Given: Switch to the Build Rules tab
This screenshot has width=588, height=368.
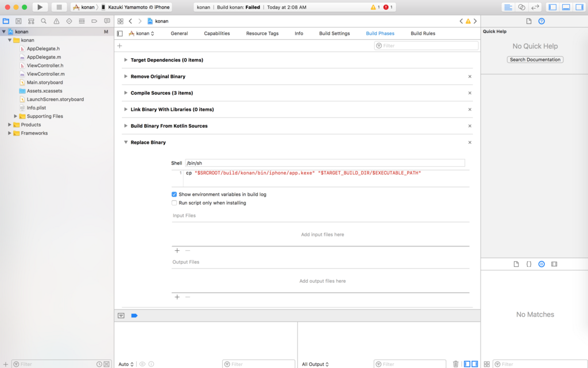Looking at the screenshot, I should click(423, 33).
